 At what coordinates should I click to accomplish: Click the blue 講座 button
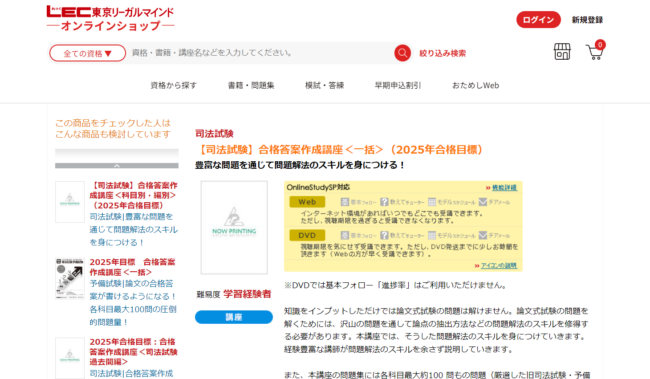click(234, 317)
